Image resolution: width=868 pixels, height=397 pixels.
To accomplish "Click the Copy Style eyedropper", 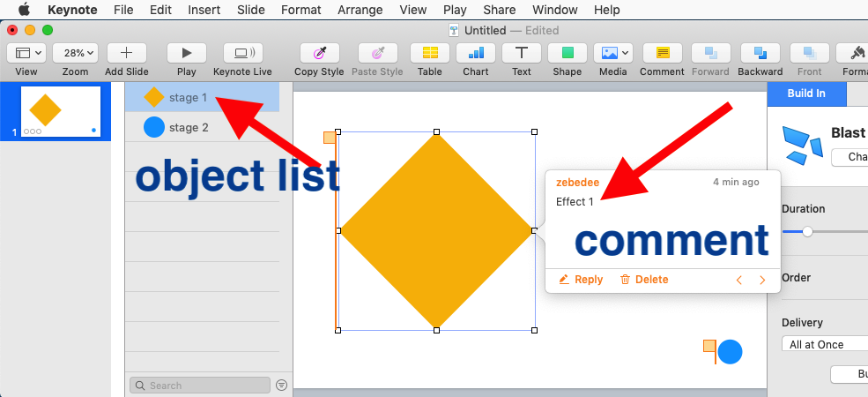I will (319, 53).
